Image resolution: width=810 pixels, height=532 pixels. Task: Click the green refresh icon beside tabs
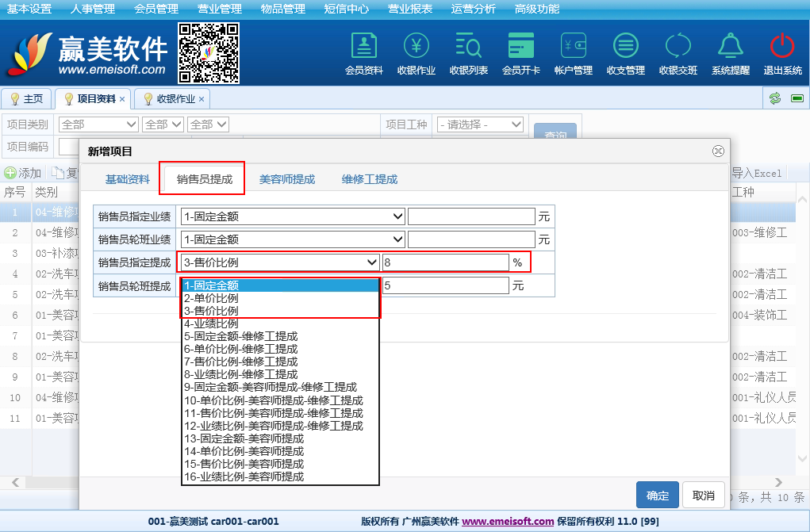(x=775, y=98)
